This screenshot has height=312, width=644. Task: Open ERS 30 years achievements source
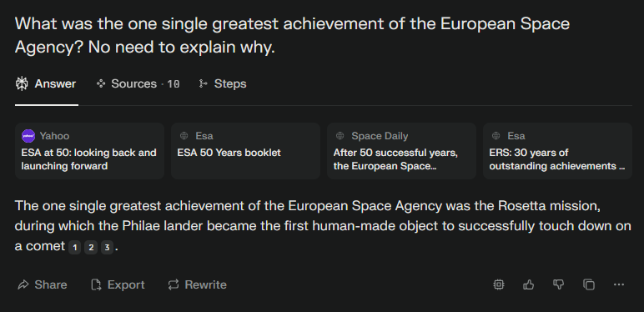click(x=558, y=151)
